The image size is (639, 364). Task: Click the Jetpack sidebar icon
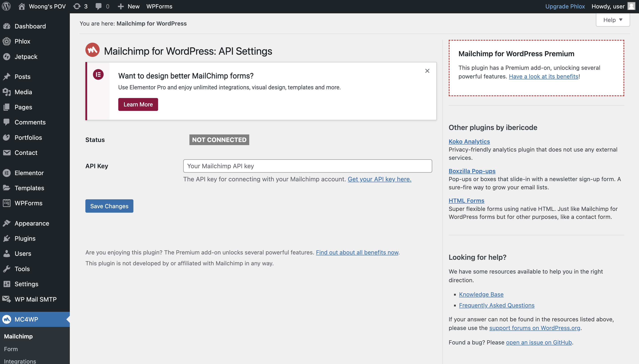pos(7,57)
